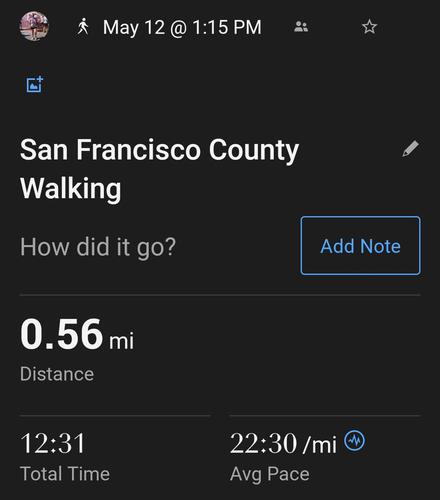The image size is (440, 500).
Task: Tap the 0.56 mi distance value
Action: pos(77,334)
